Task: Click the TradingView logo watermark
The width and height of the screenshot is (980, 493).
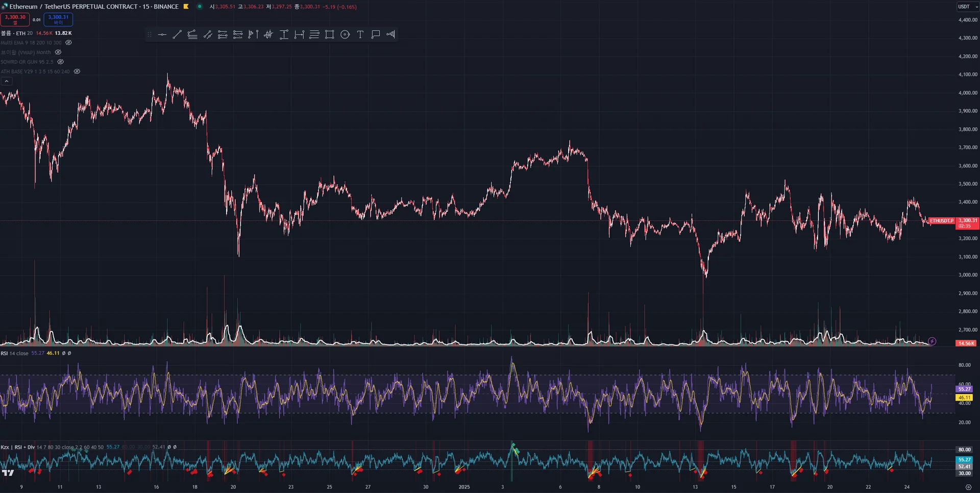Action: point(8,473)
